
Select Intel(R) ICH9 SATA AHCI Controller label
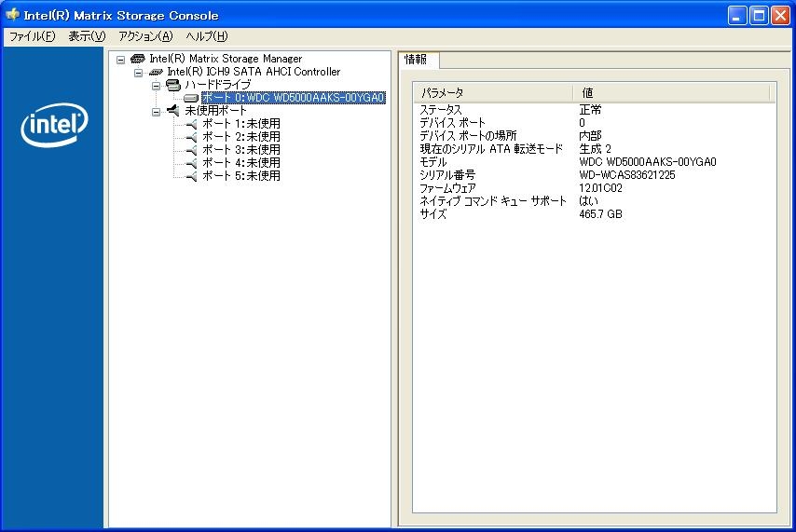pos(254,72)
